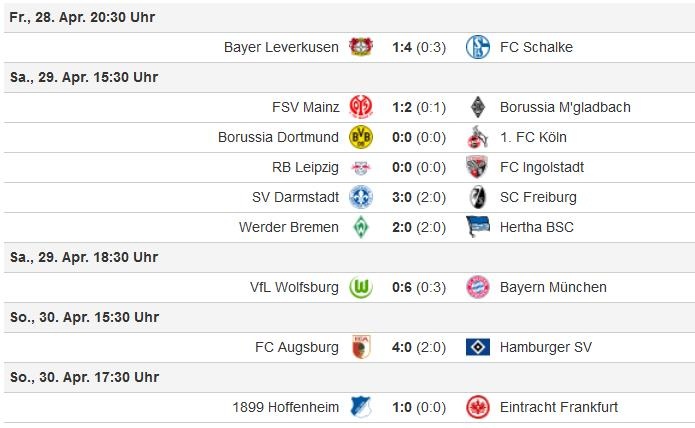The height and width of the screenshot is (428, 695).
Task: Open the FC Augsburg team name link
Action: 297,347
